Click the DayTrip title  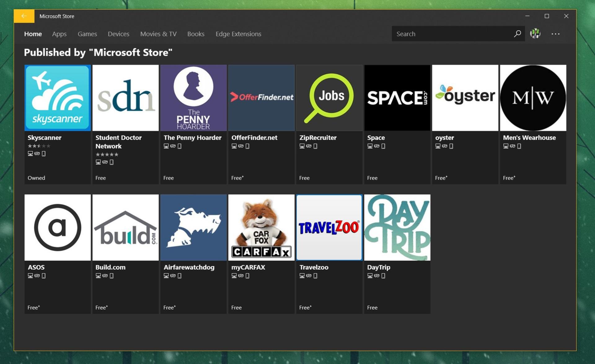tap(379, 267)
